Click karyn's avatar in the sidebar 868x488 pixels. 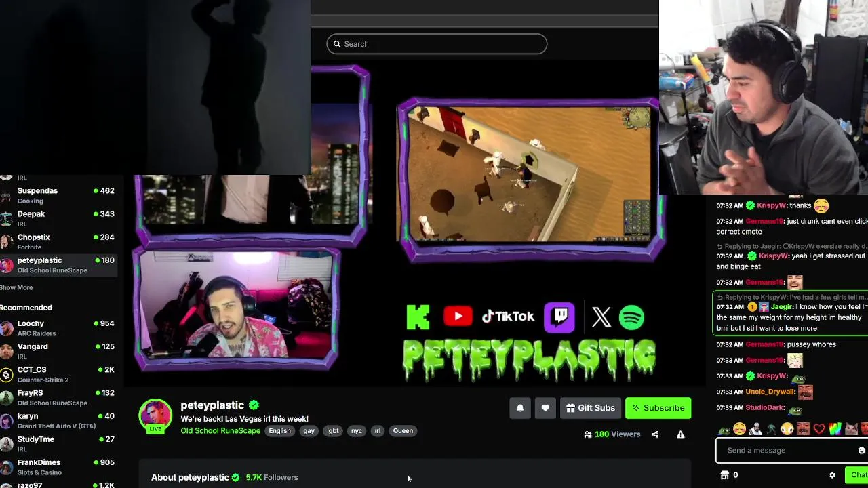7,421
